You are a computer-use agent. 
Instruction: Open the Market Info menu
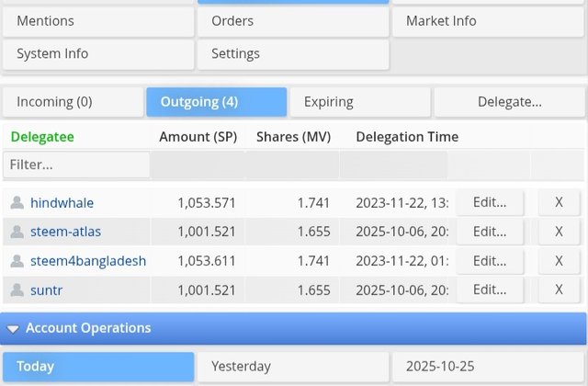pos(488,21)
